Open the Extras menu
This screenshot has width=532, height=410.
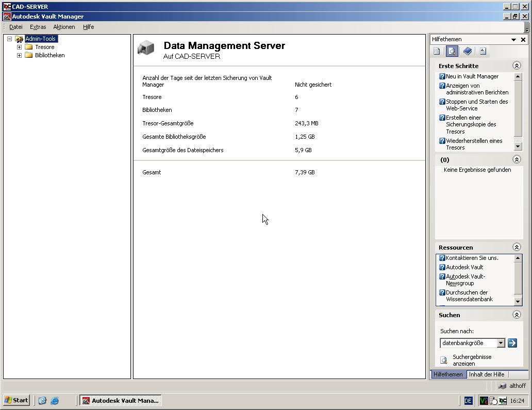coord(38,27)
